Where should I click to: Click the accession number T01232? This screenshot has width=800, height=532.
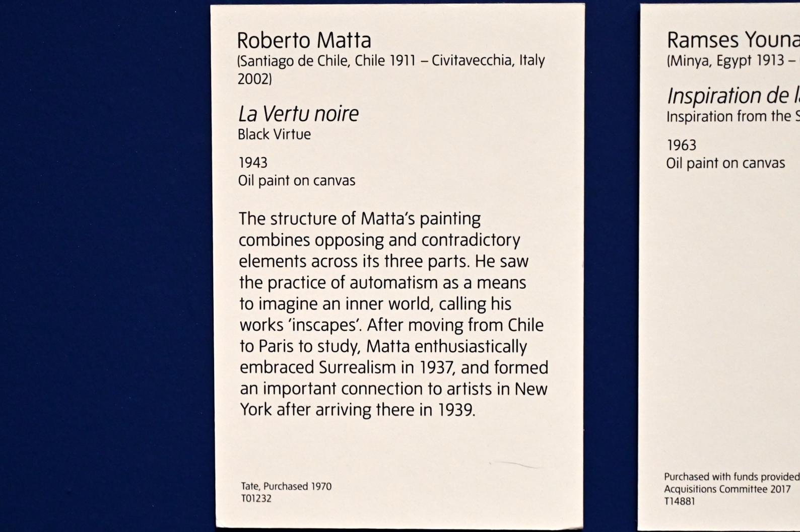(256, 498)
